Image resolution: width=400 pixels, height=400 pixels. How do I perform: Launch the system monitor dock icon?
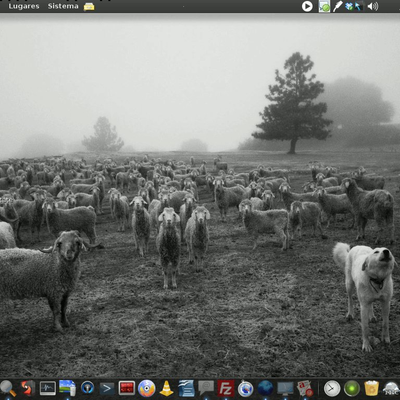[48, 388]
